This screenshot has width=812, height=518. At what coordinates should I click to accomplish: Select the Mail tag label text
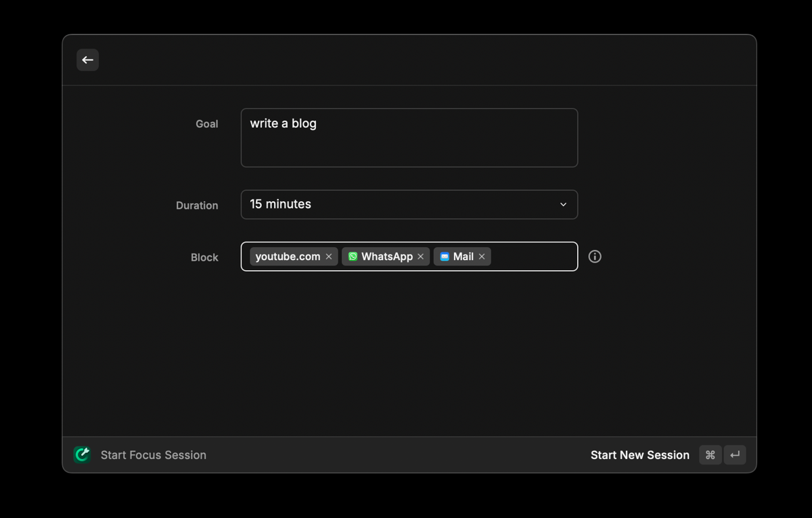coord(464,257)
